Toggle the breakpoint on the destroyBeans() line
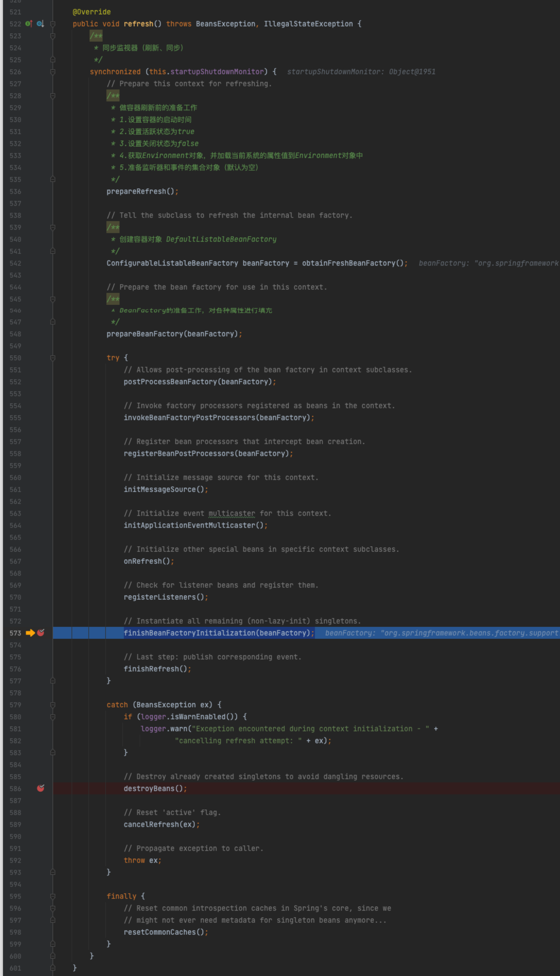The height and width of the screenshot is (976, 560). click(x=41, y=788)
